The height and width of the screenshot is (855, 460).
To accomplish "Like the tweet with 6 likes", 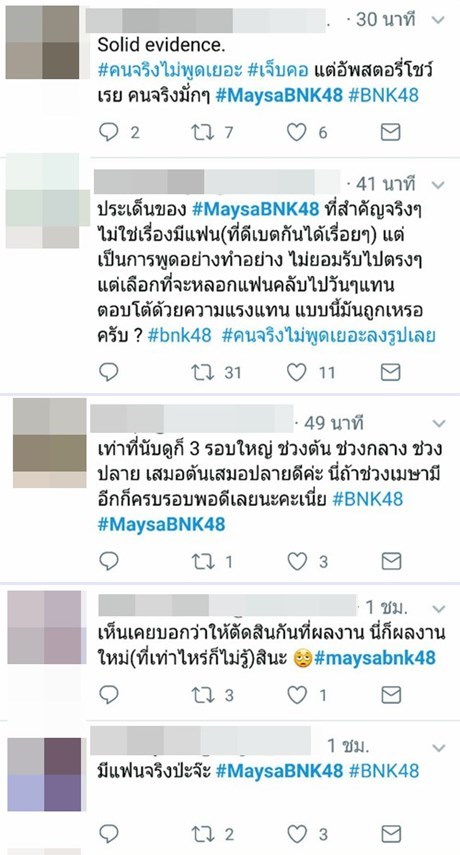I will point(297,132).
